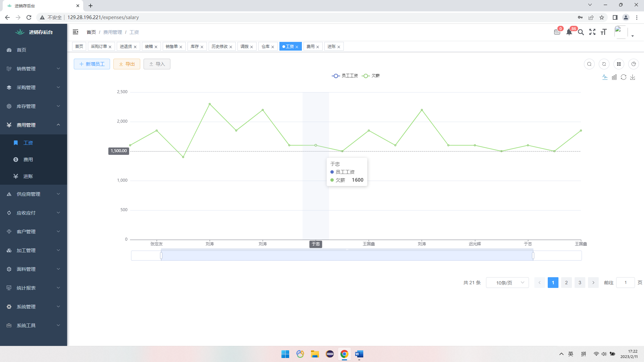Expand the 系统管理 sidebar menu
Screen dimensions: 644x362
tap(34, 307)
